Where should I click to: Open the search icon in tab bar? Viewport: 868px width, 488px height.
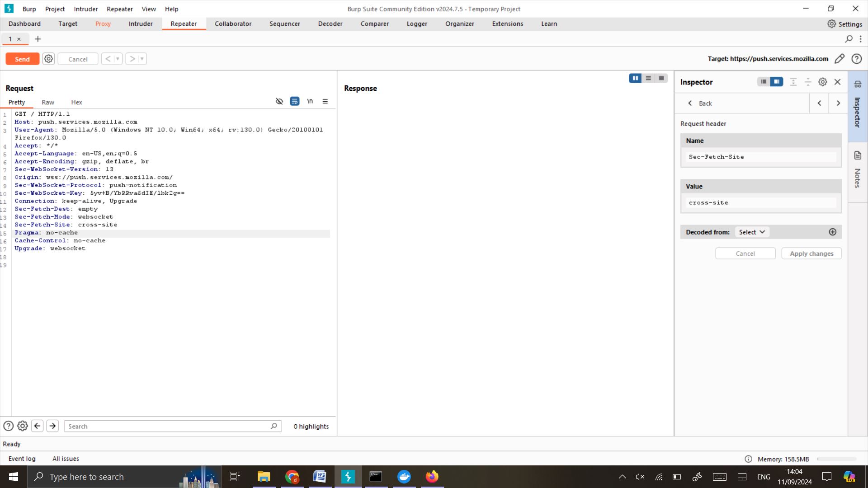pos(849,39)
